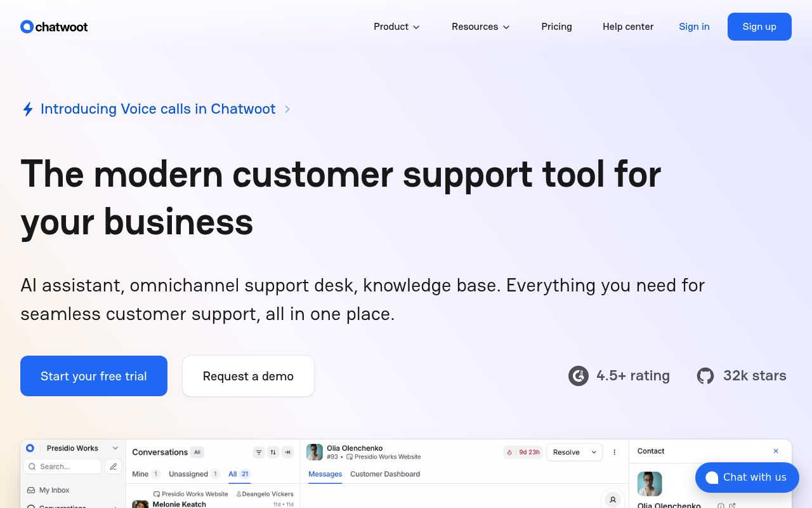This screenshot has height=508, width=812.
Task: Click Olia Olenchenko's avatar in conversation header
Action: click(315, 452)
